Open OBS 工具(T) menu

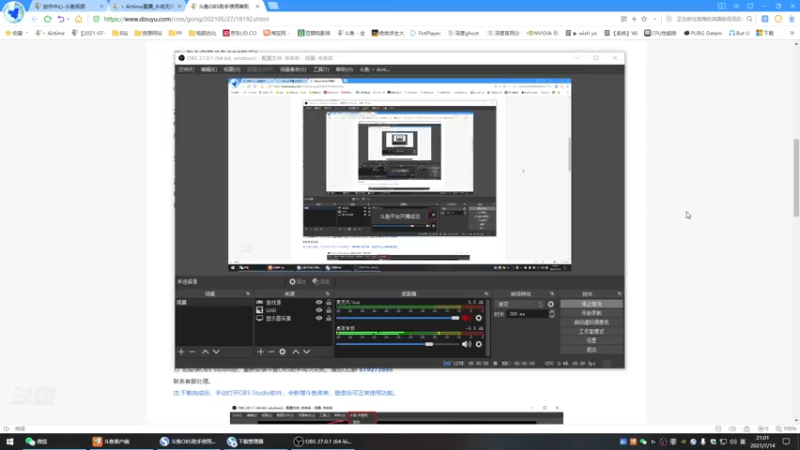coord(321,69)
